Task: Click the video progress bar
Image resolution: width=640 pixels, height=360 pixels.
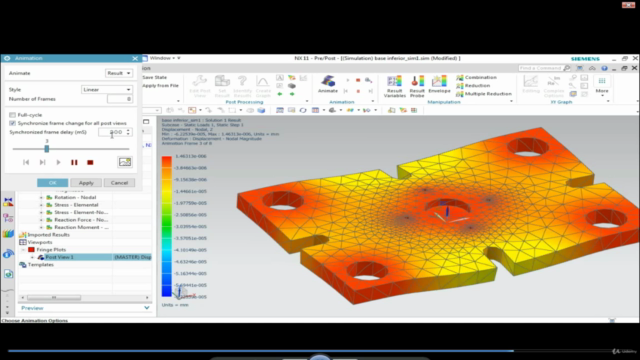Action: pyautogui.click(x=320, y=350)
